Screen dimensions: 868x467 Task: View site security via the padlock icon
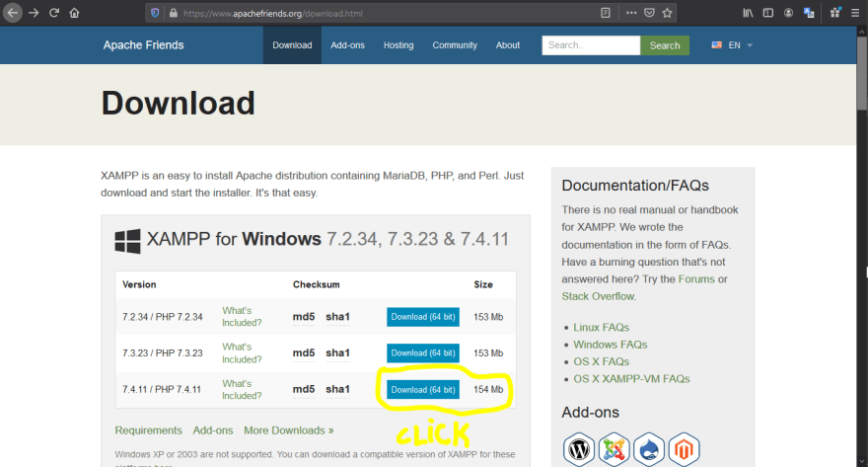[174, 13]
